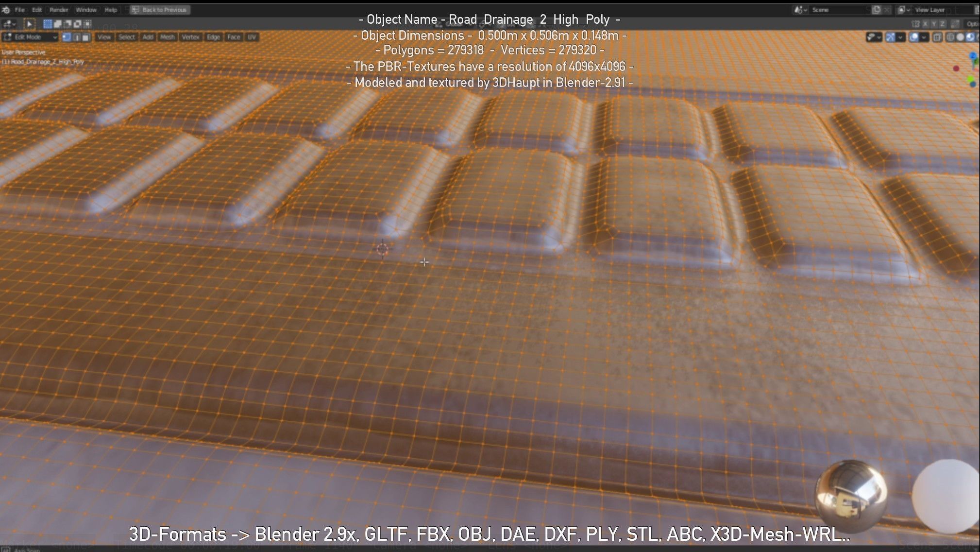Switch to wireframe viewport shading

[950, 37]
